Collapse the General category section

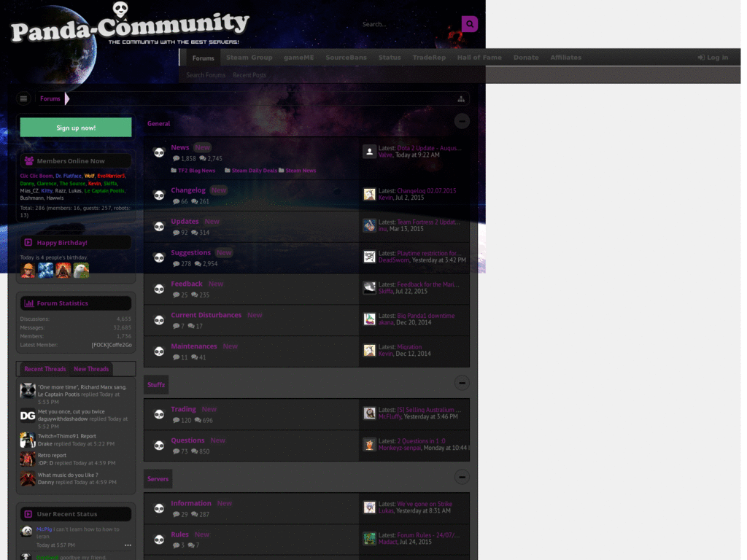click(x=462, y=121)
